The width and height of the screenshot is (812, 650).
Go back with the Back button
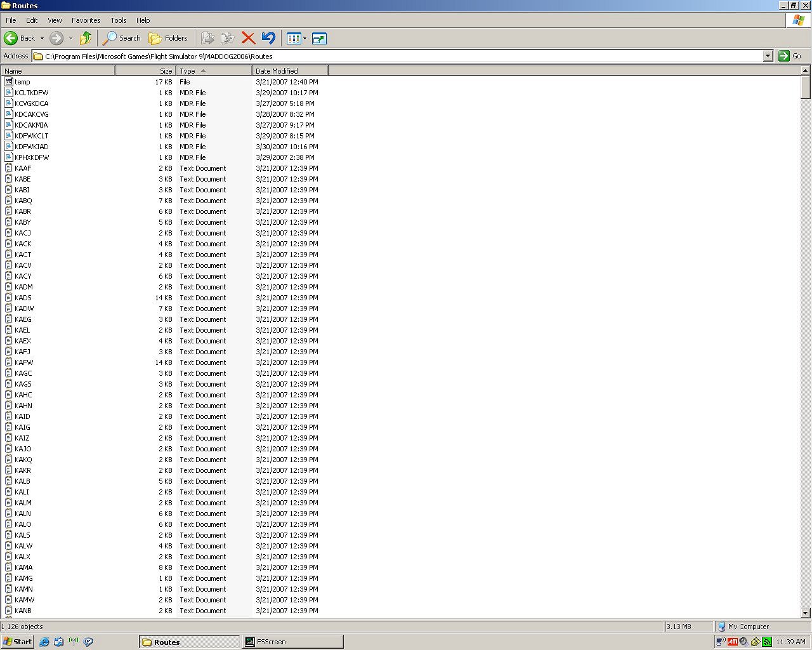pyautogui.click(x=20, y=38)
